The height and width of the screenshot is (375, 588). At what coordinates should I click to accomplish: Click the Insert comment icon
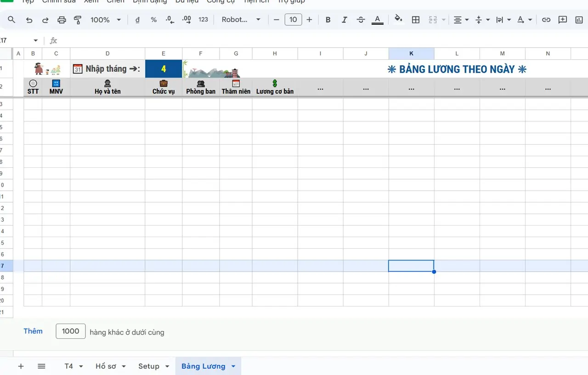[562, 20]
